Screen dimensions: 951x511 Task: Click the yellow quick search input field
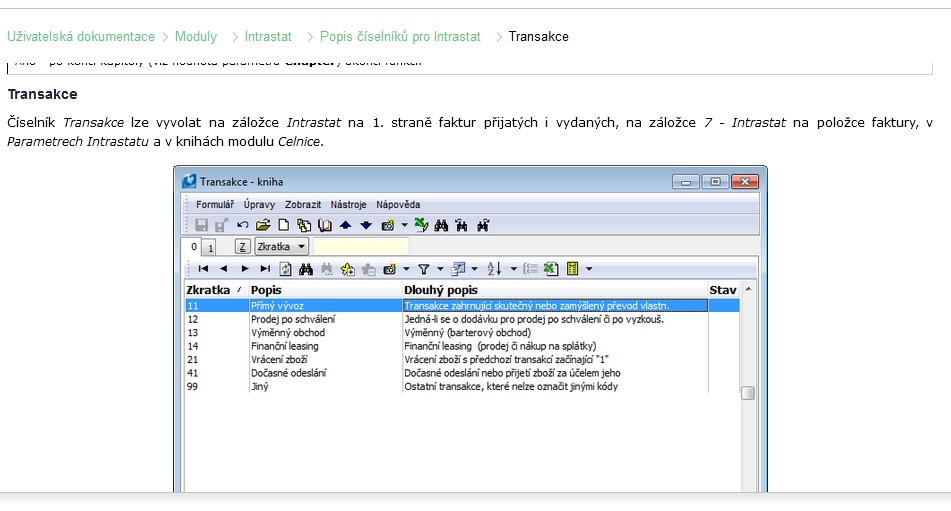[361, 247]
